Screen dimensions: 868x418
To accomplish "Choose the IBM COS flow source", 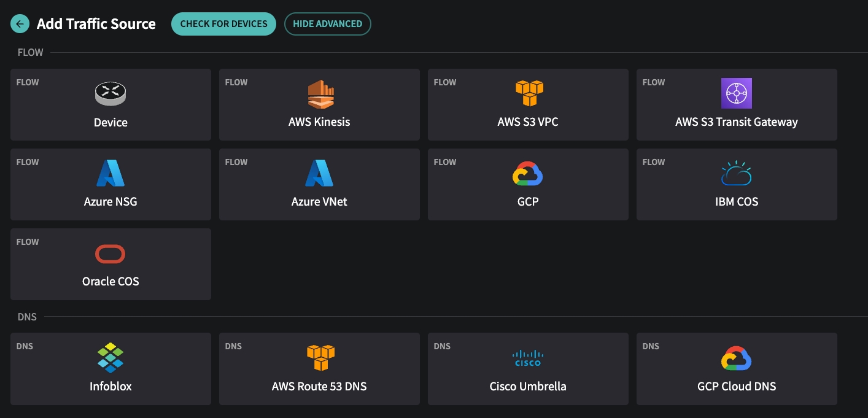I will pyautogui.click(x=737, y=184).
